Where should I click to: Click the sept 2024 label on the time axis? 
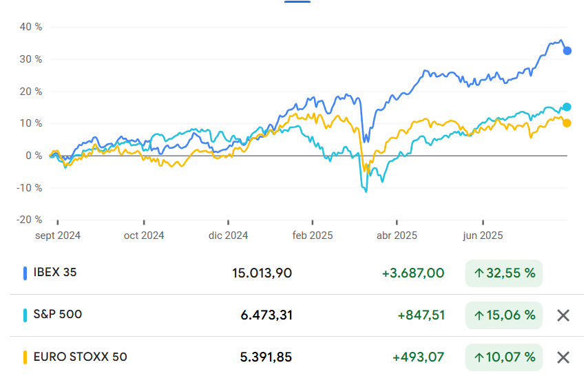(59, 236)
